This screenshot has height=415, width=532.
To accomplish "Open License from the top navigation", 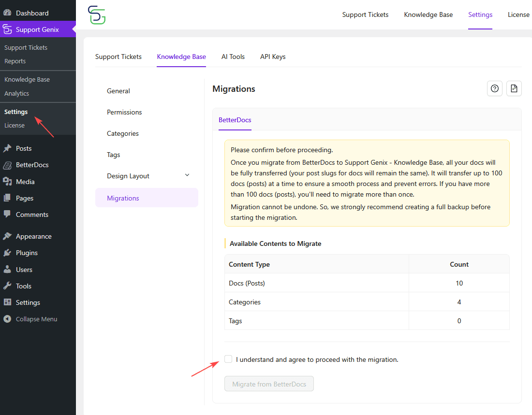I will coord(518,14).
